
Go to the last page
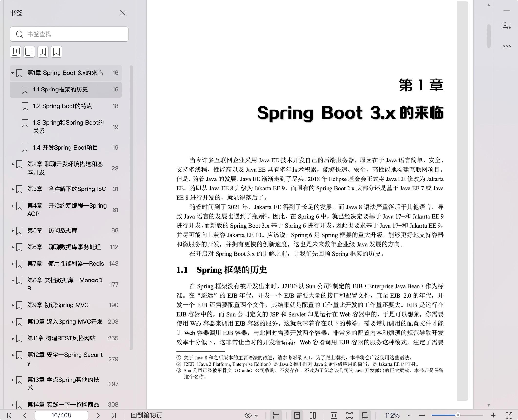[x=114, y=415]
